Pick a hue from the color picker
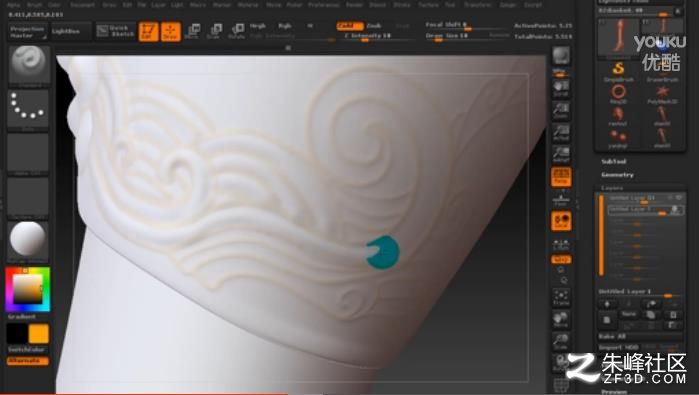 tap(28, 289)
